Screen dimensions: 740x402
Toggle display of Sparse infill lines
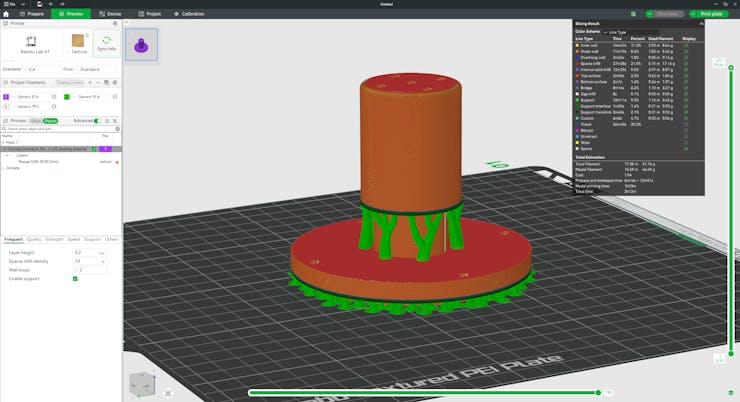click(686, 63)
